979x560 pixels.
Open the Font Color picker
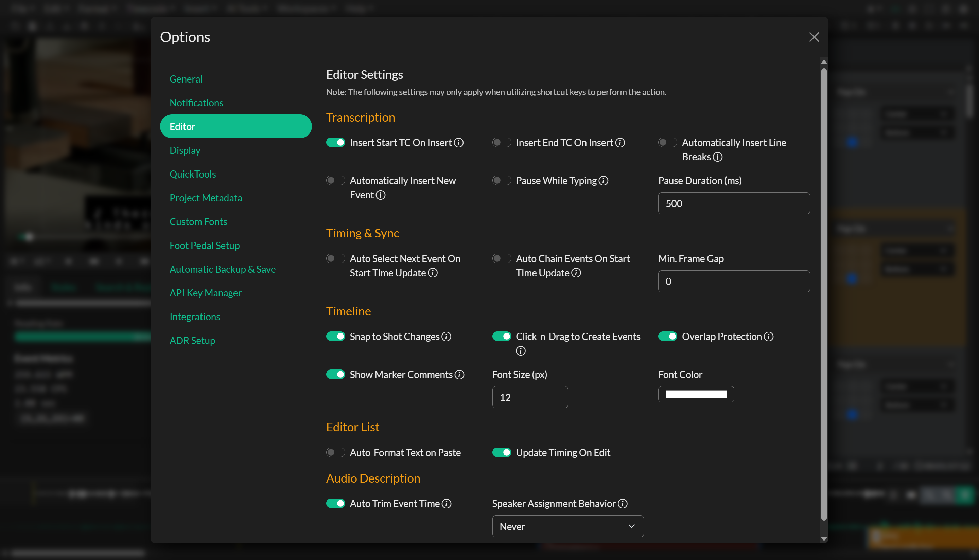click(x=696, y=394)
